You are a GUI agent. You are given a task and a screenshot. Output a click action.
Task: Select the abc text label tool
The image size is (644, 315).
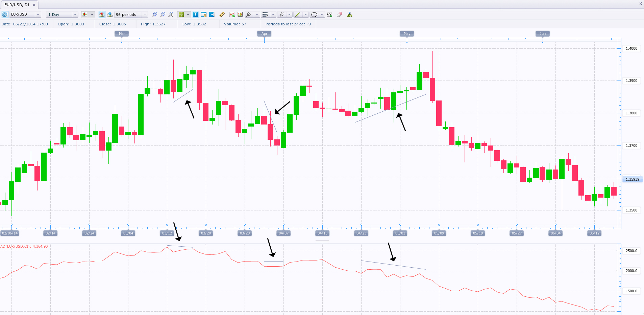(329, 15)
